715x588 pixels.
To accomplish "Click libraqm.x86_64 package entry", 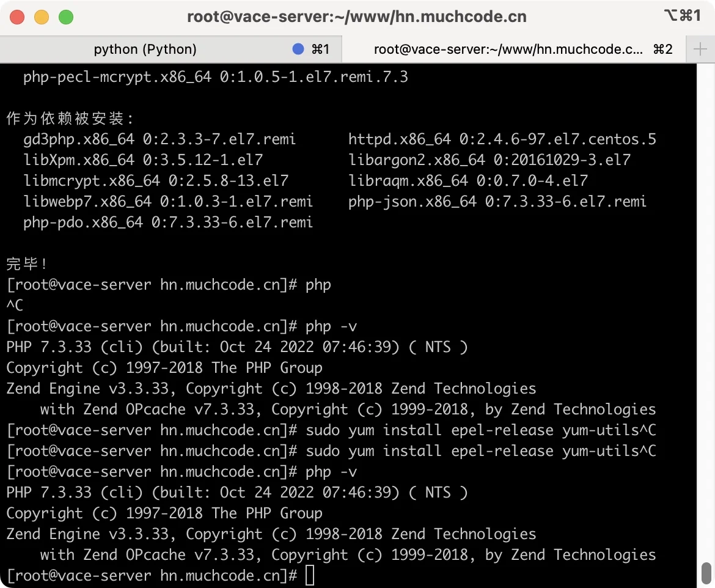I will pyautogui.click(x=468, y=181).
